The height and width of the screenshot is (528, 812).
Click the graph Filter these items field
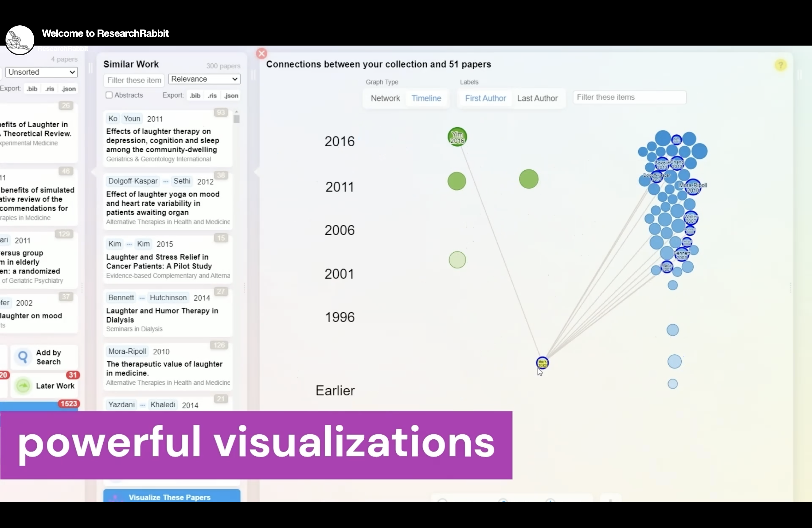(x=629, y=97)
